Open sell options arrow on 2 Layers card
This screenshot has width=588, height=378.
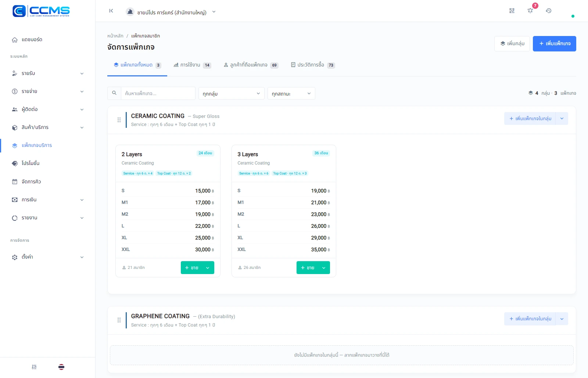tap(208, 268)
